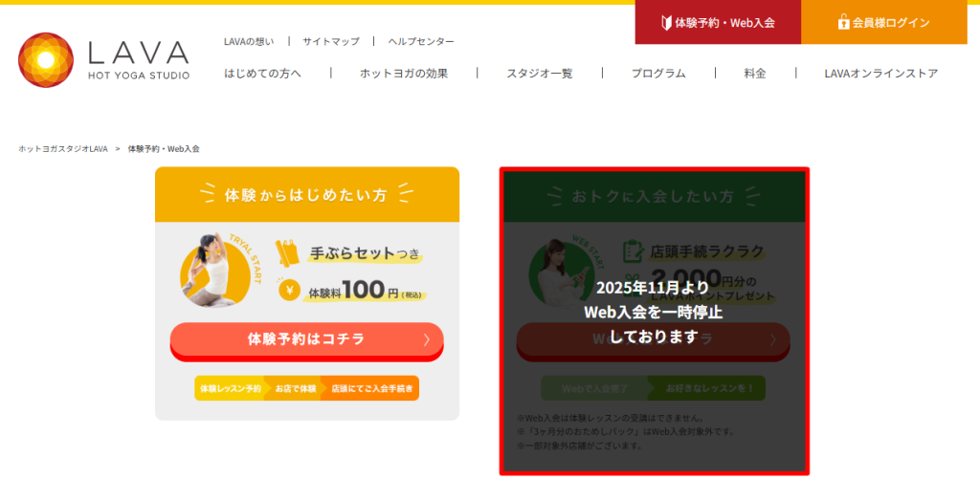980x479 pixels.
Task: Click the note ※一部対象外店舗がございます
Action: coord(579,446)
